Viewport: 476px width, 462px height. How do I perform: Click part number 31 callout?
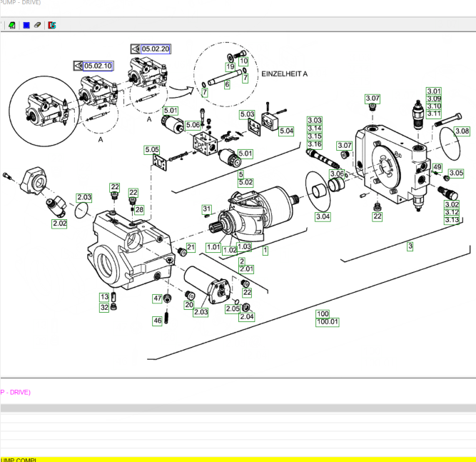tap(207, 209)
